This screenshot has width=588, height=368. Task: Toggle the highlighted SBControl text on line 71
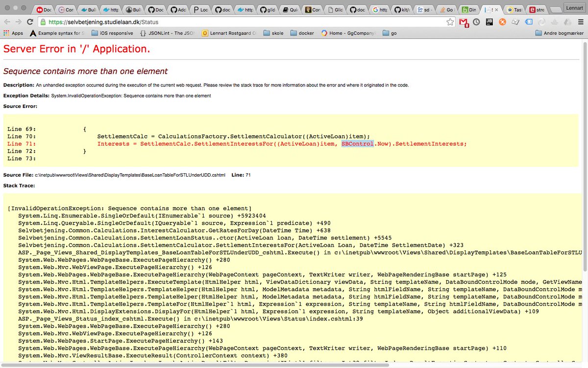pyautogui.click(x=357, y=143)
